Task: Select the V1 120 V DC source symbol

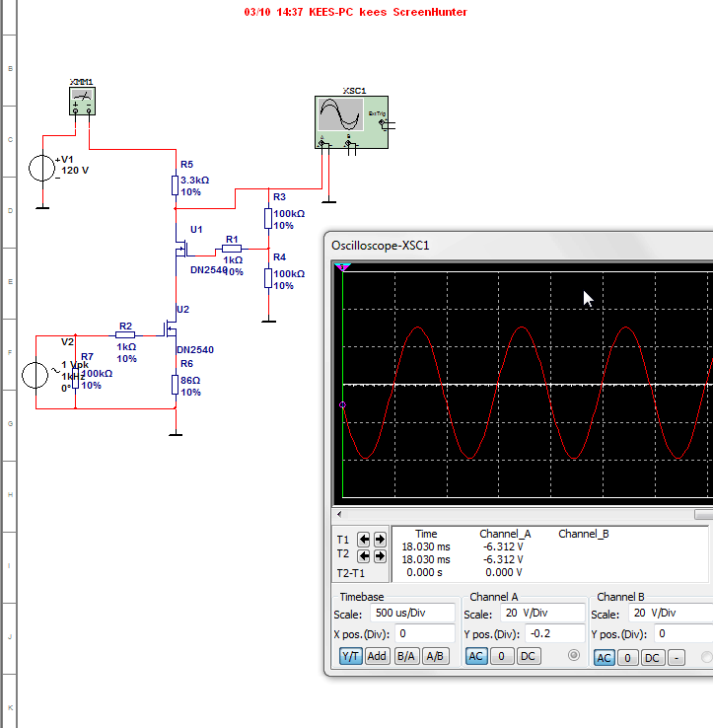Action: [42, 168]
